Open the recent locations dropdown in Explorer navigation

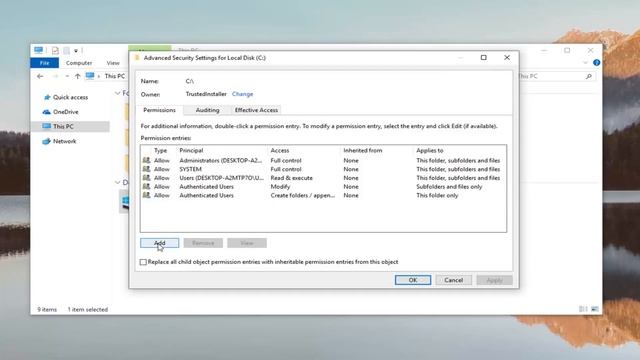pos(67,76)
